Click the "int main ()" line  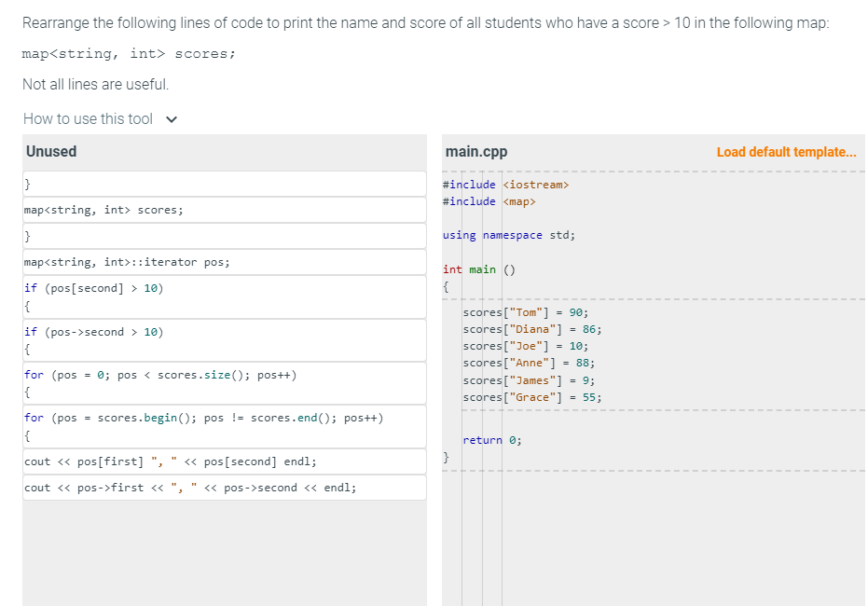tap(478, 269)
